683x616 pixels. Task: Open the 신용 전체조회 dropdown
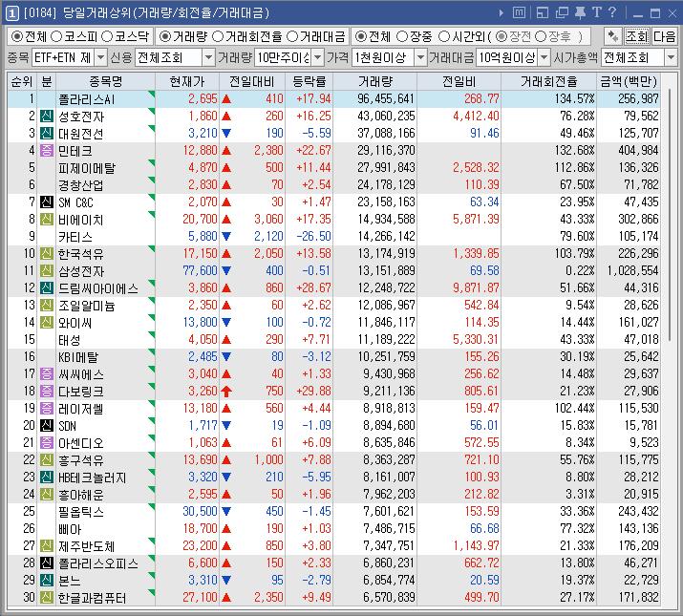[209, 57]
